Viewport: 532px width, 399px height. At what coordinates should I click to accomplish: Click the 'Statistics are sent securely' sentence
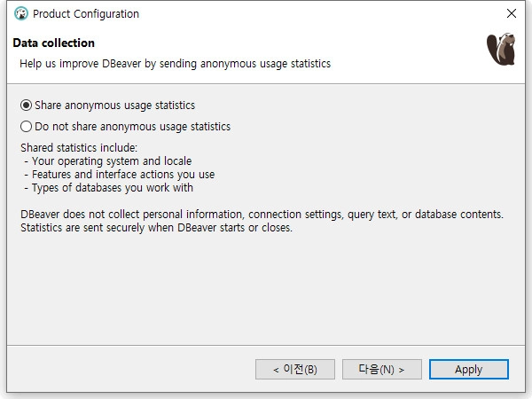pyautogui.click(x=156, y=228)
